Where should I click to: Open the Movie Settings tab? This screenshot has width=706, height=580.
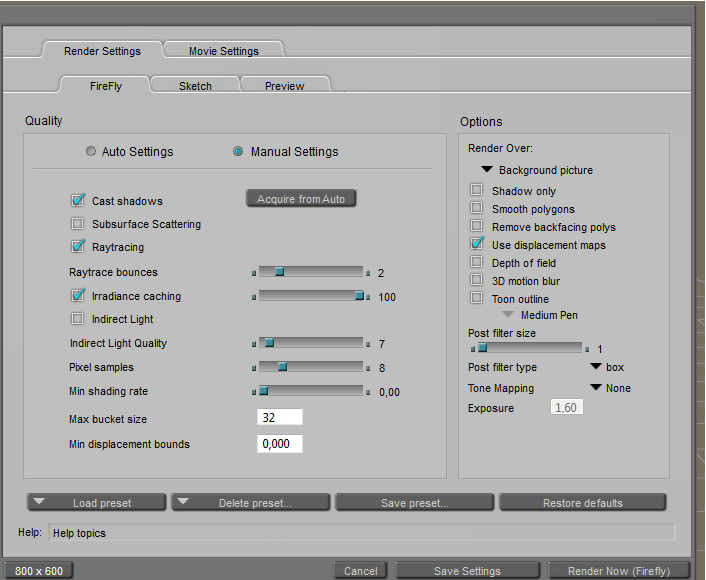coord(224,50)
